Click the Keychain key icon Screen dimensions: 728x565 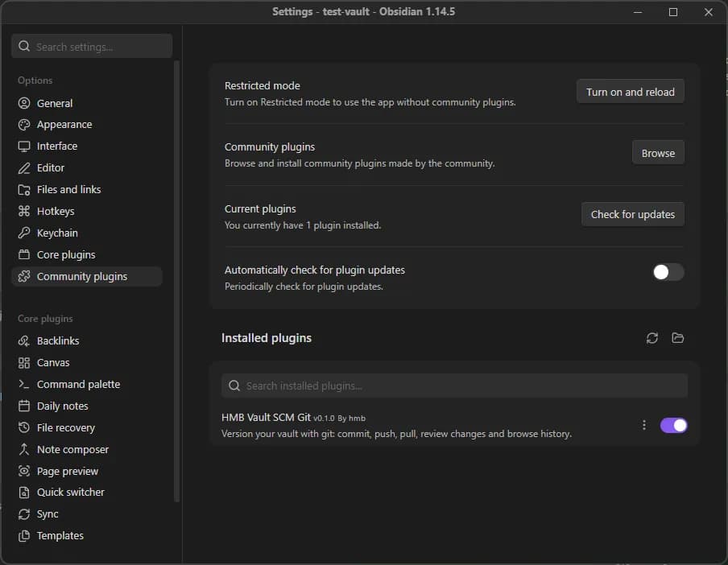click(24, 233)
